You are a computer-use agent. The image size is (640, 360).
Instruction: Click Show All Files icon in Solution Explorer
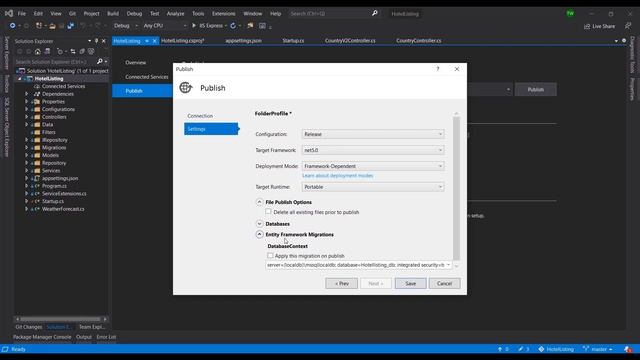coord(91,51)
